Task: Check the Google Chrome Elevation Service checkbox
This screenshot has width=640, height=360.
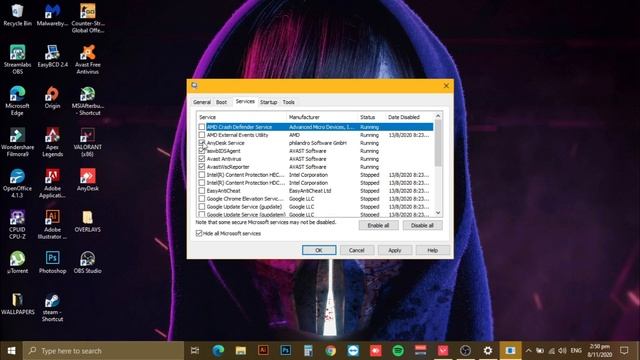Action: point(202,199)
